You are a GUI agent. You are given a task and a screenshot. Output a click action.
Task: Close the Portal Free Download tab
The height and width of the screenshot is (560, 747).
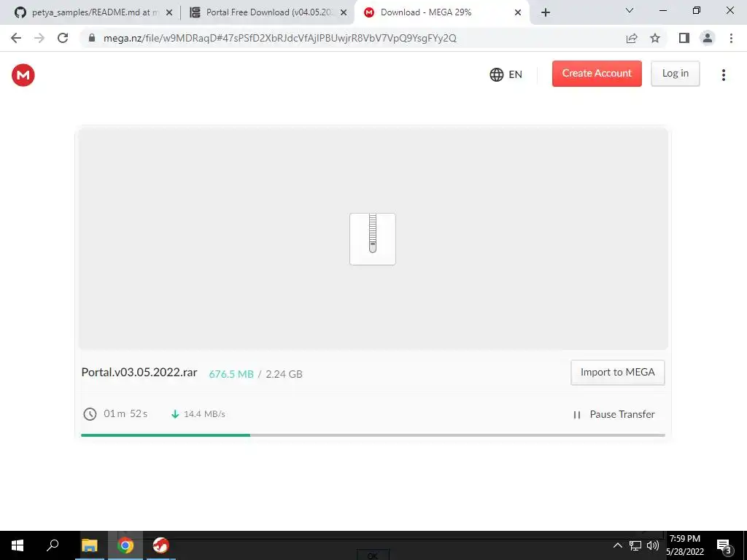[x=344, y=13]
